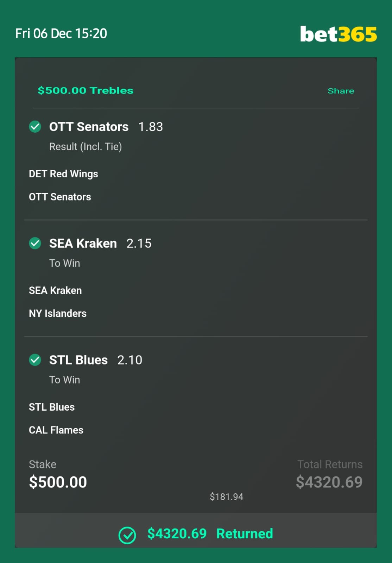Click the OTT Senators won checkmark icon
This screenshot has height=563, width=392.
coord(35,127)
